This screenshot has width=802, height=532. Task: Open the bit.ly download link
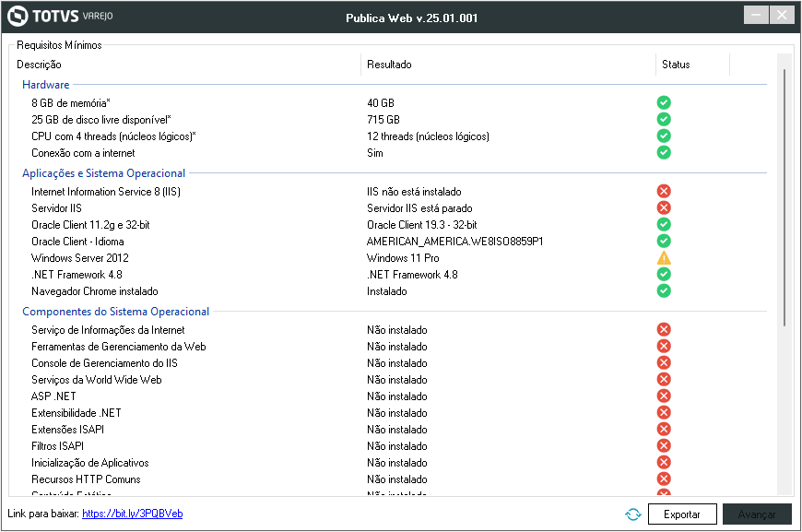132,514
